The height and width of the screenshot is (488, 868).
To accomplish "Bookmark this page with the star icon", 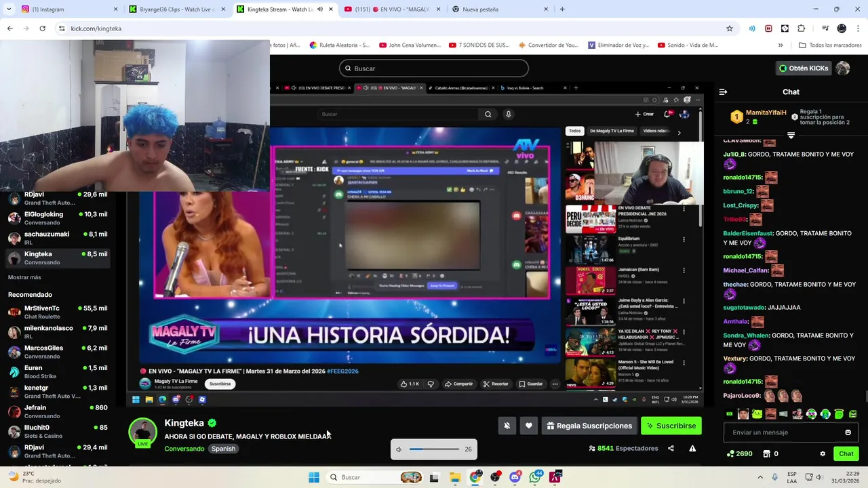I will [x=730, y=28].
